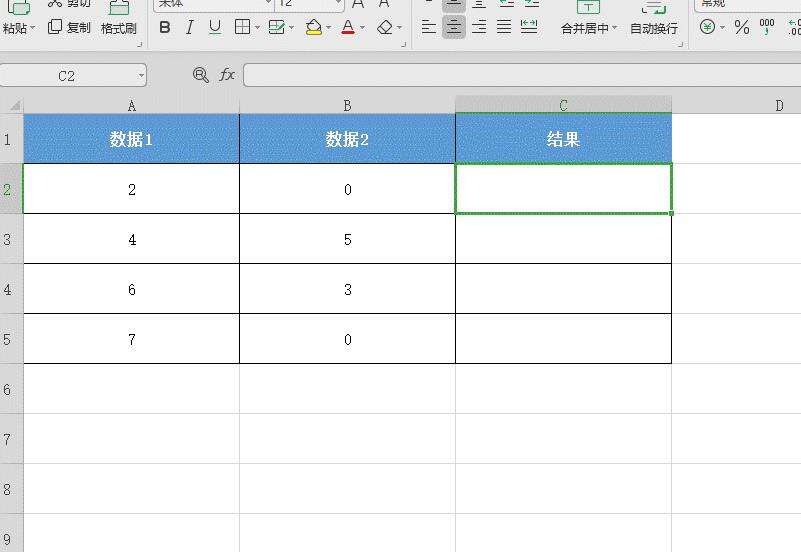Click into the formula bar
This screenshot has height=552, width=801.
(x=522, y=76)
